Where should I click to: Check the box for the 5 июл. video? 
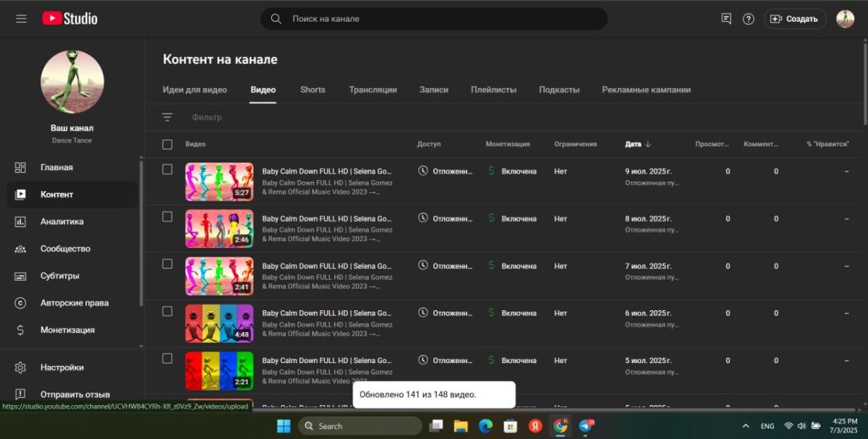(167, 359)
